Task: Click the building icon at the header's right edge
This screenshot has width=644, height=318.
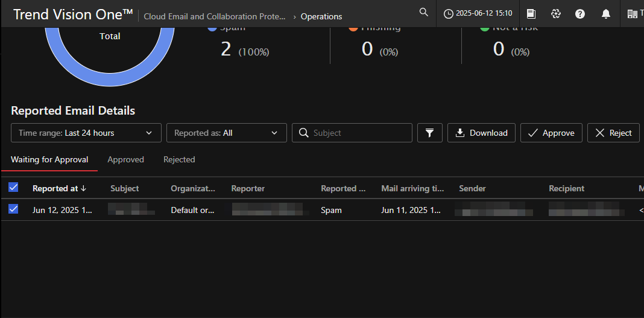Action: [x=632, y=14]
